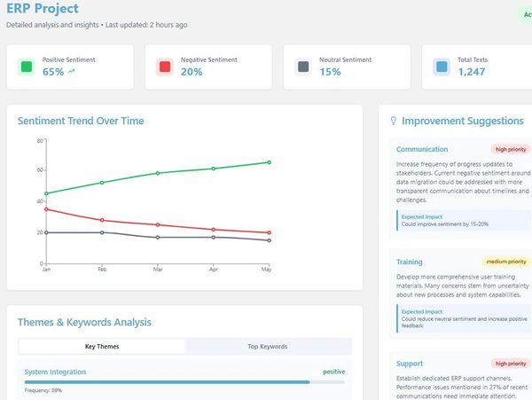
Task: Click the 20% negative sentiment value
Action: click(192, 72)
